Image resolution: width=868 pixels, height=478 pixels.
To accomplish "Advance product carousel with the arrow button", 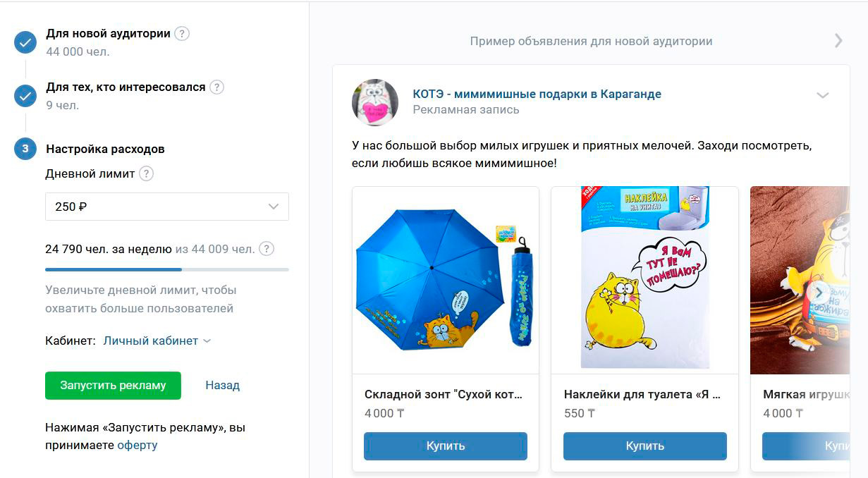I will click(x=819, y=292).
